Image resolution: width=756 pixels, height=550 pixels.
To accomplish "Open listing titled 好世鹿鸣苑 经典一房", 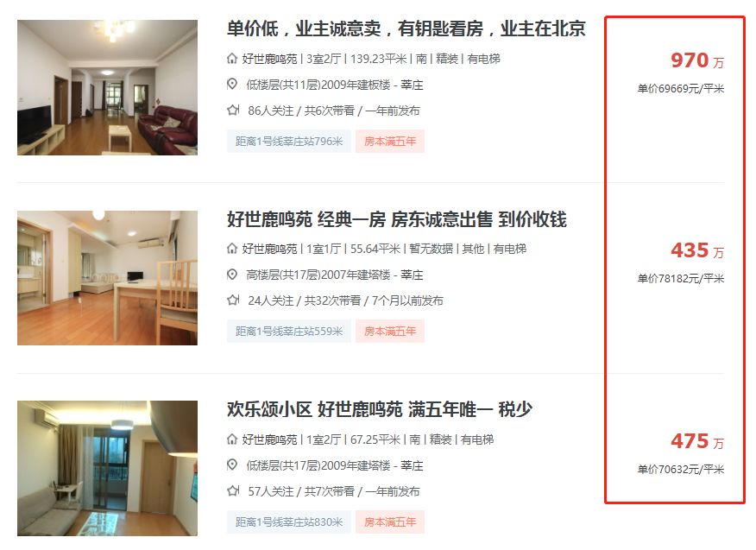I will coord(396,219).
